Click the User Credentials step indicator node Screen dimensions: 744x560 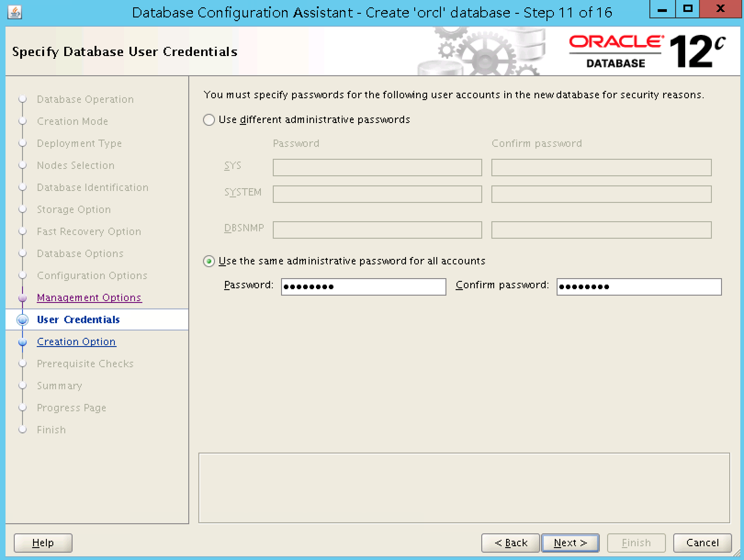pyautogui.click(x=23, y=319)
